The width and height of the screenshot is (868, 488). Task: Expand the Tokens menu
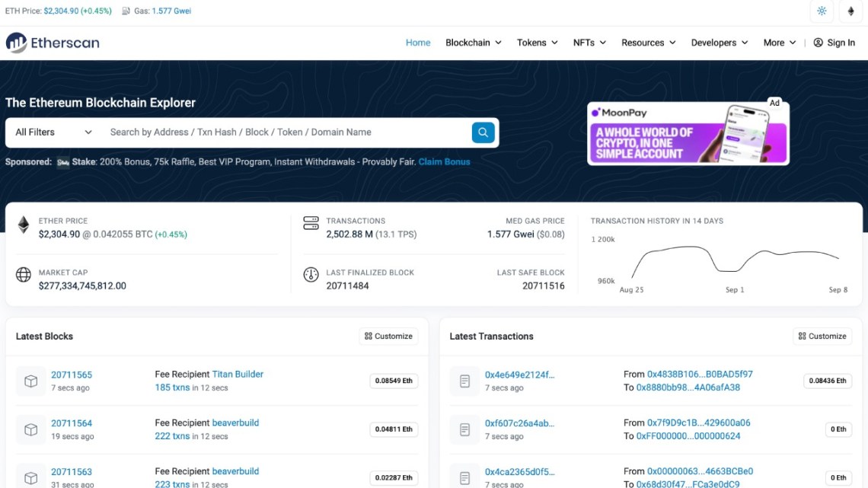click(x=537, y=43)
